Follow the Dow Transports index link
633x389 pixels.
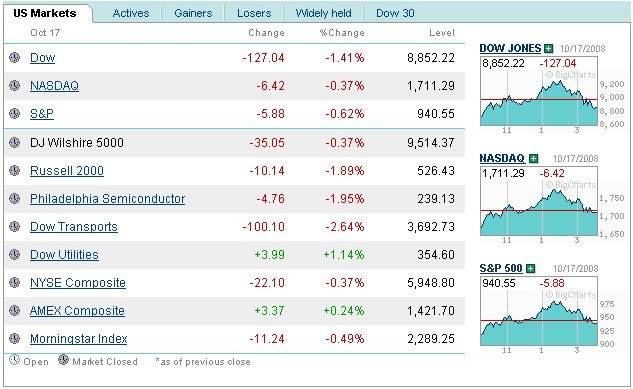[74, 227]
